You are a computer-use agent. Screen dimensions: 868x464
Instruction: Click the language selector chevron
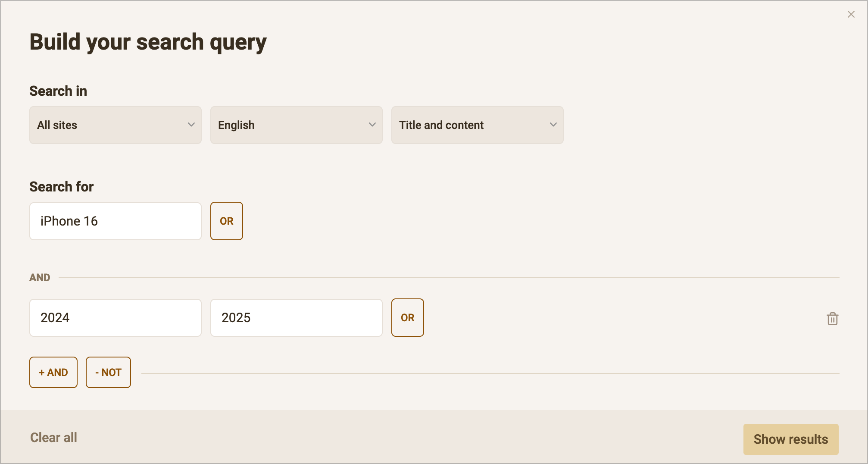372,125
